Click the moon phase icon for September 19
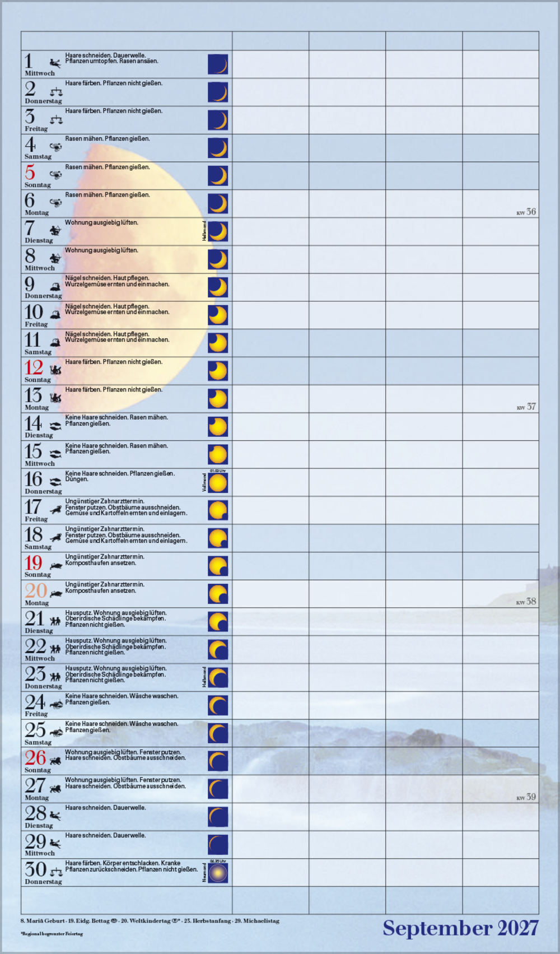This screenshot has width=560, height=954. 218,566
